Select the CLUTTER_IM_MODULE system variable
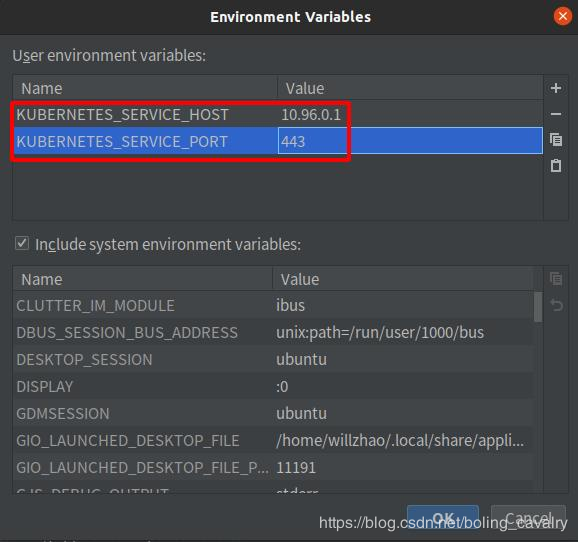The height and width of the screenshot is (542, 578). coord(273,306)
